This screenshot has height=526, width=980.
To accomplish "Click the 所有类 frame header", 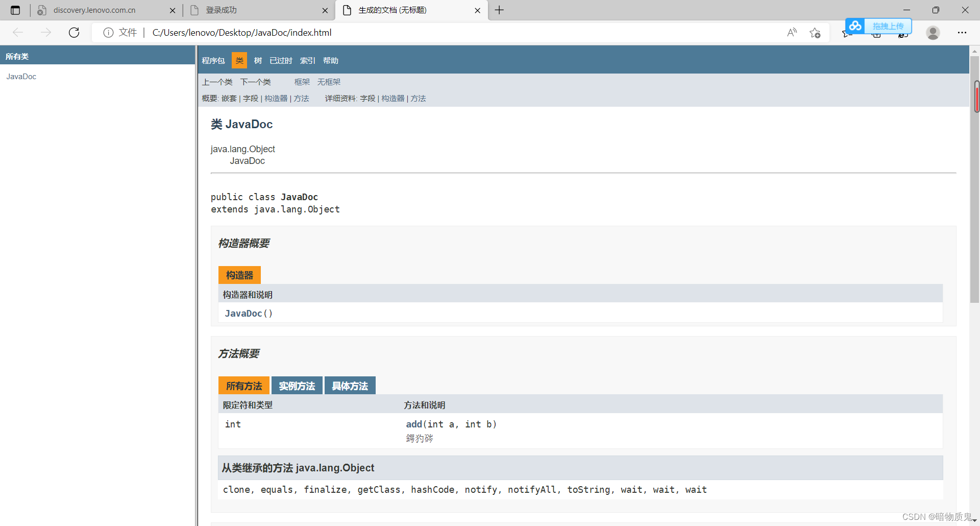I will point(17,56).
